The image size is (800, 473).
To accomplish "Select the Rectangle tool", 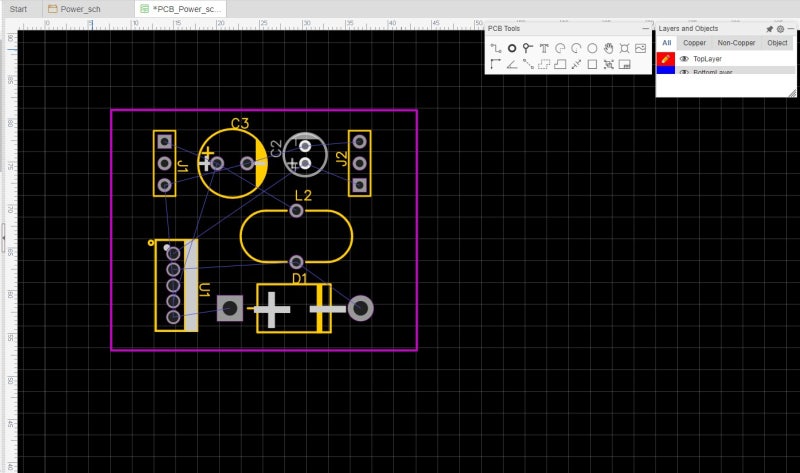I will click(592, 64).
